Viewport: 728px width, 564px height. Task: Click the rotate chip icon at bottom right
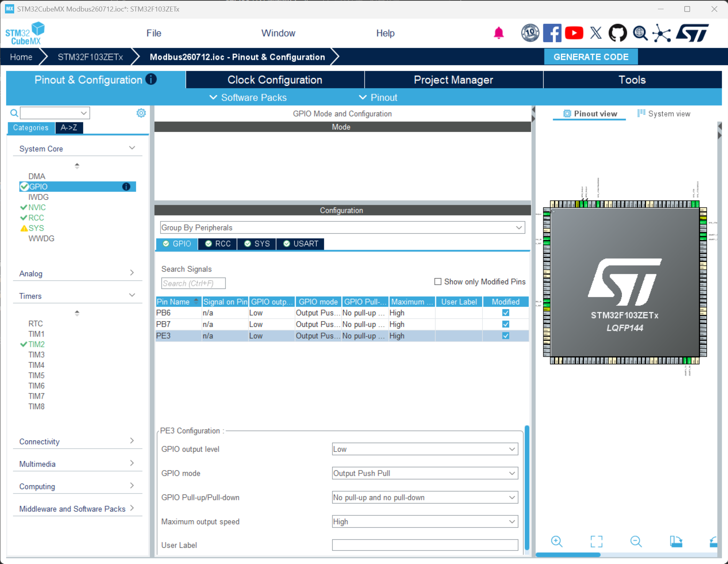[x=713, y=541]
